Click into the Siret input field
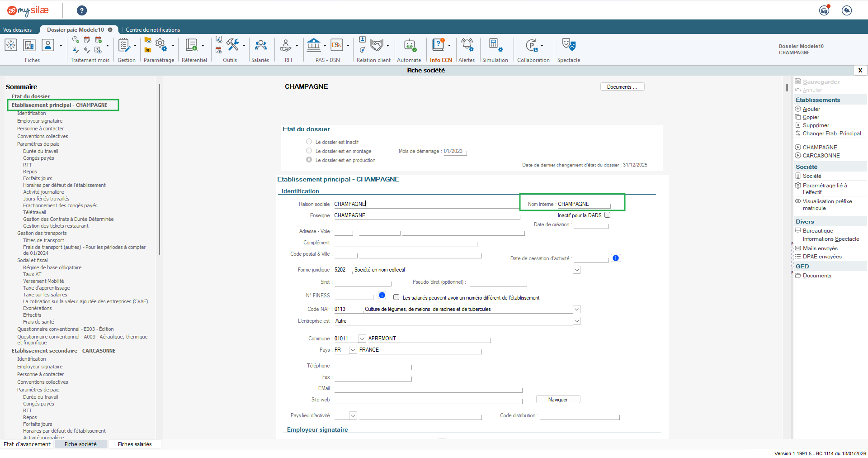This screenshot has width=868, height=458. tap(362, 282)
